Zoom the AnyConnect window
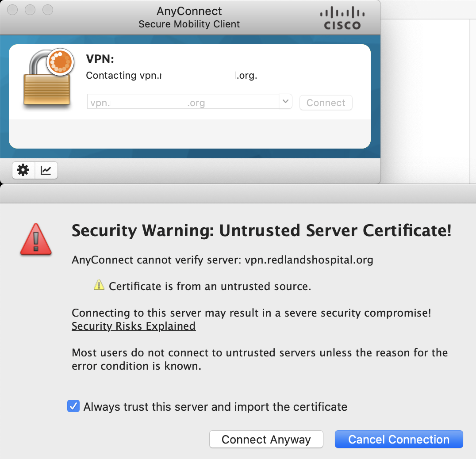Image resolution: width=476 pixels, height=459 pixels. (x=48, y=10)
